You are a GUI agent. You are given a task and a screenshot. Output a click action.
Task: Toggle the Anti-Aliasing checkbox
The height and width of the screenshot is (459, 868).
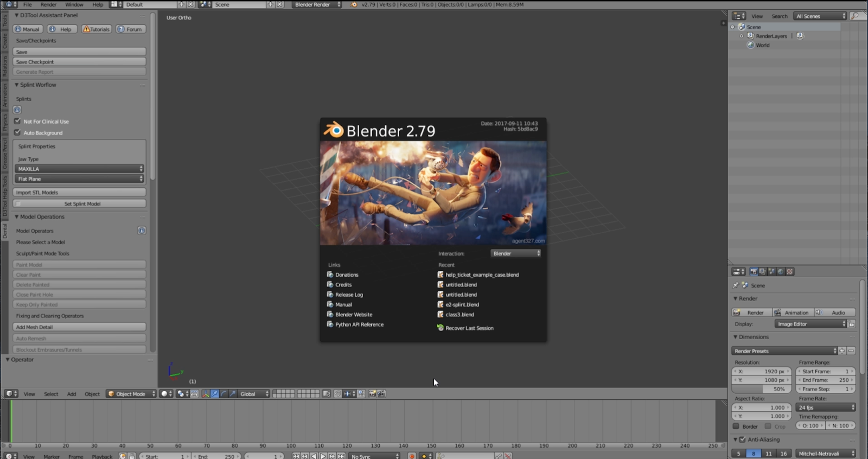point(743,439)
